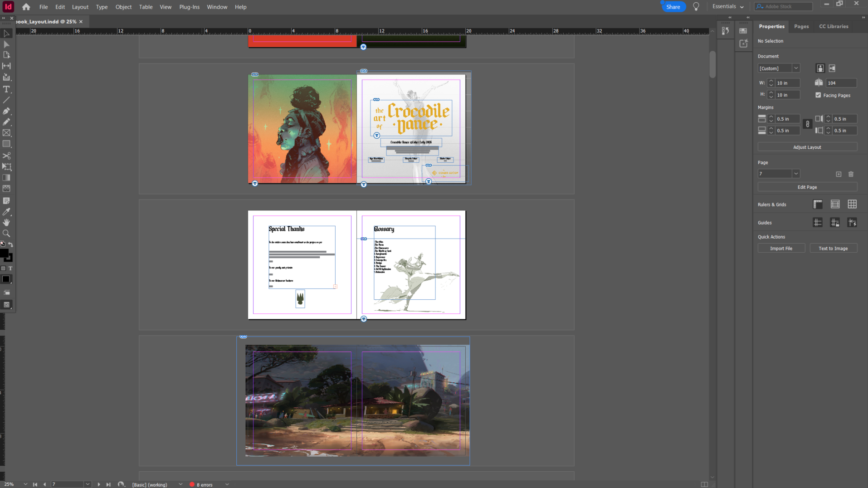Select the Gap tool

tap(6, 66)
